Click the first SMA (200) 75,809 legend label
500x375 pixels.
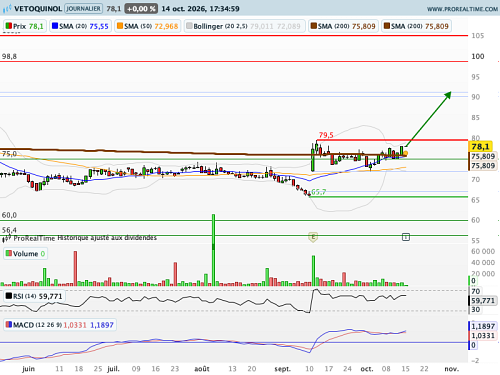(x=343, y=26)
